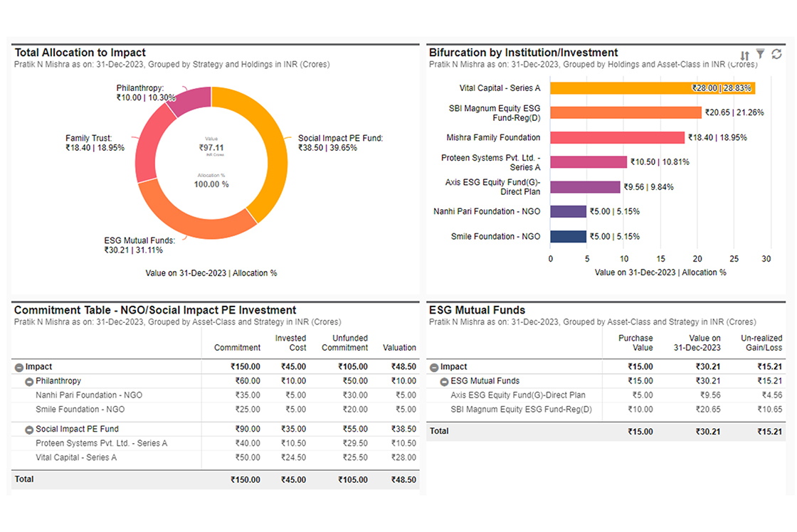Refresh the Bifurcation by Institution chart

[776, 55]
